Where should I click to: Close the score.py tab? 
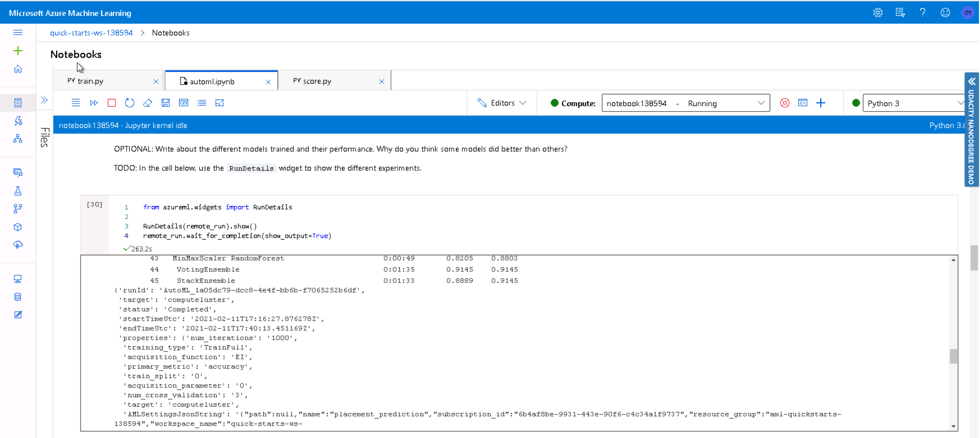point(382,82)
